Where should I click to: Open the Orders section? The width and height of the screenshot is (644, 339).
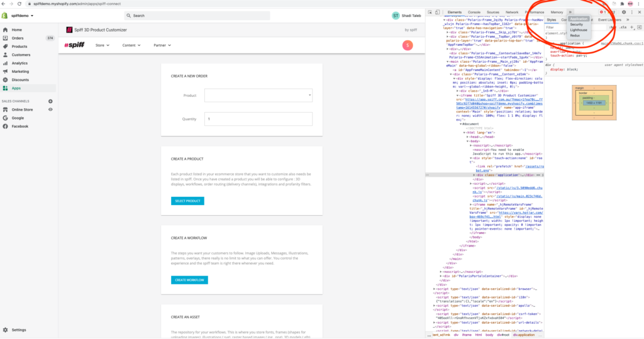[x=17, y=38]
